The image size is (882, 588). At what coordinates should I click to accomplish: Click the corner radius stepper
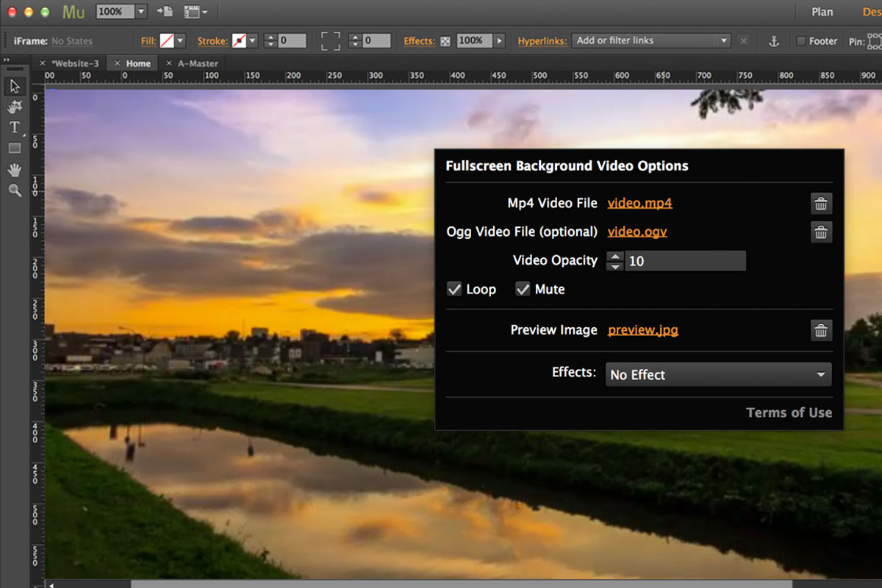click(355, 41)
